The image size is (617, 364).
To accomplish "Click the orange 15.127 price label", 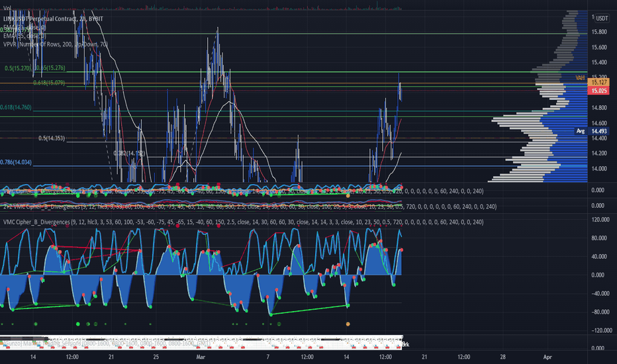I will pyautogui.click(x=598, y=82).
